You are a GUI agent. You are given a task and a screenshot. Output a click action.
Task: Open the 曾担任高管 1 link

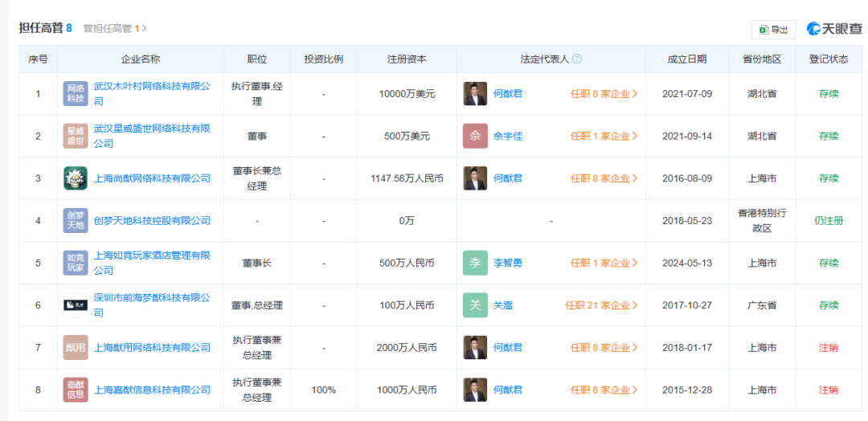115,28
